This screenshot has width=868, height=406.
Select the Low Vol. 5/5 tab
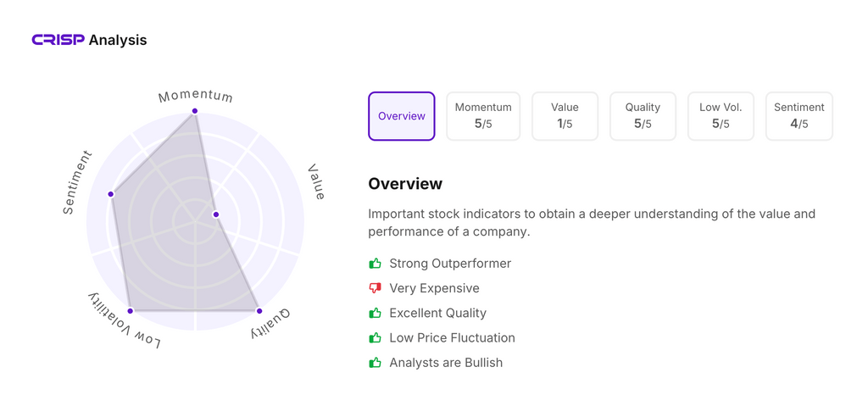click(x=721, y=116)
